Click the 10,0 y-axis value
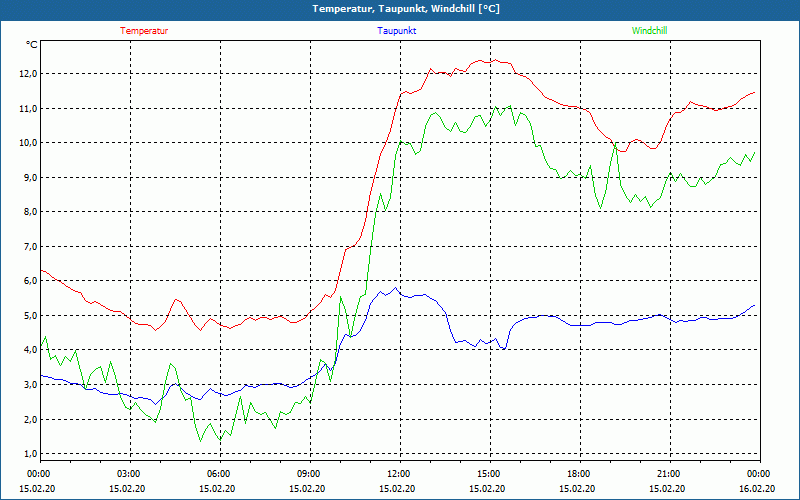This screenshot has height=500, width=800. [29, 142]
